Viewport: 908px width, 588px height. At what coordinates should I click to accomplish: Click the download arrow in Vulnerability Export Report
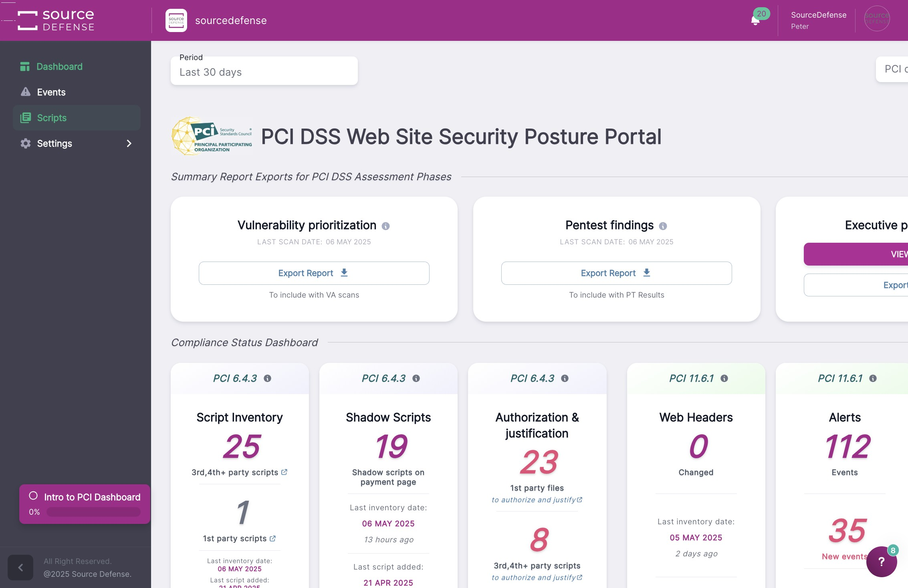coord(344,273)
